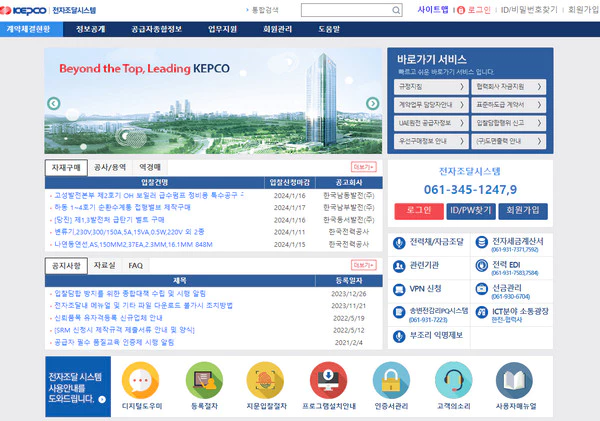This screenshot has width=600, height=421.
Task: Click document icon beside 송변전감리PQ시스템
Action: (x=399, y=312)
